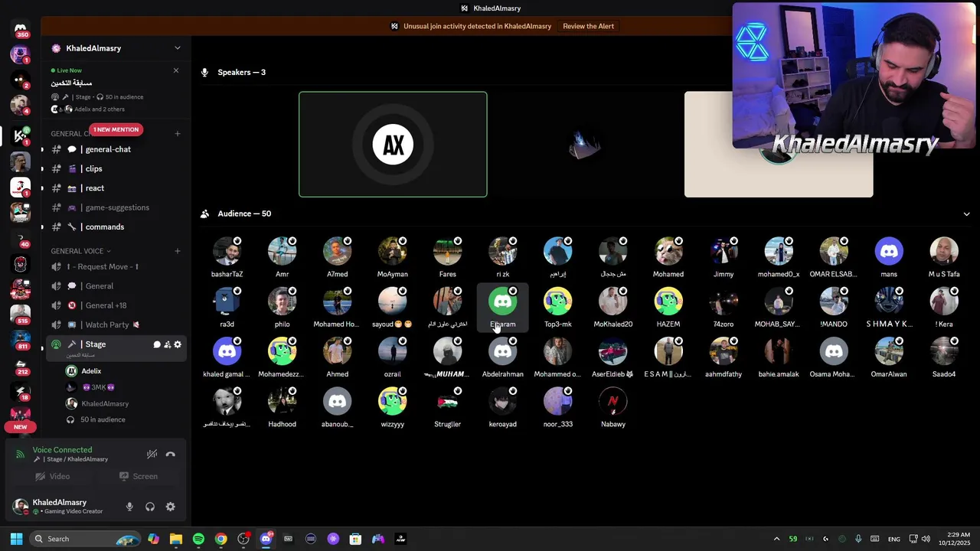Show hidden system tray icons

776,539
